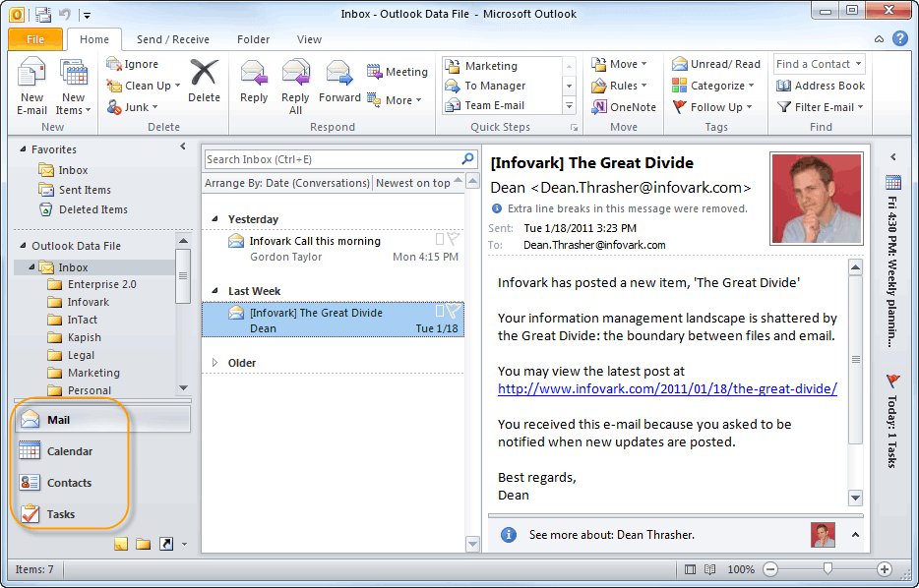919x588 pixels.
Task: Select the Home tab
Action: point(94,39)
